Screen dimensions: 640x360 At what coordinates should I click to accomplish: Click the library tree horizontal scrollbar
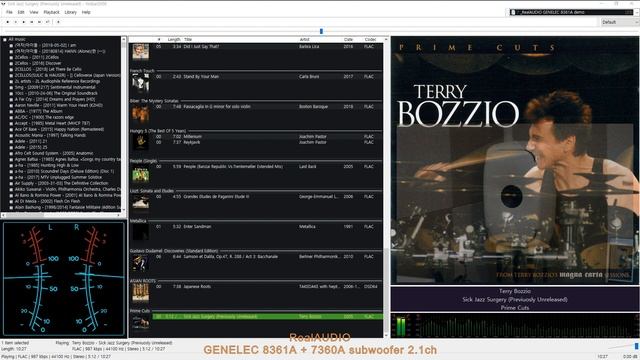pyautogui.click(x=61, y=215)
